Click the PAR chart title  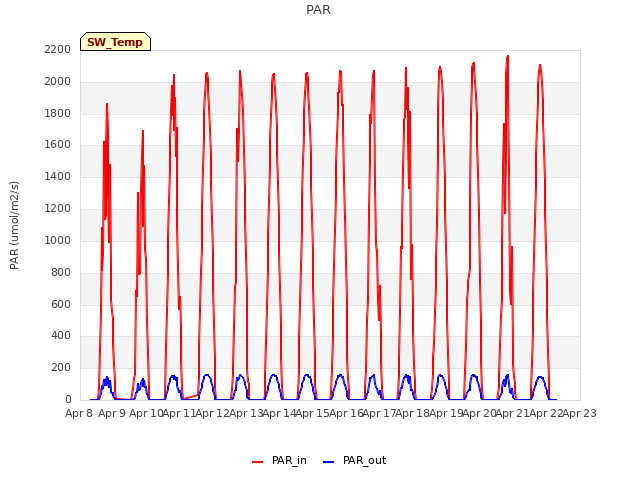tap(318, 10)
